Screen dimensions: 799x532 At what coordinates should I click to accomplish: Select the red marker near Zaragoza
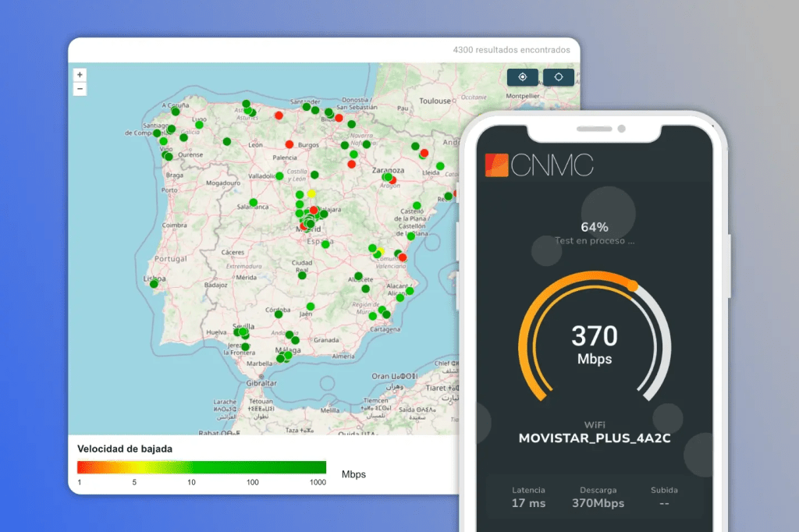(x=392, y=179)
